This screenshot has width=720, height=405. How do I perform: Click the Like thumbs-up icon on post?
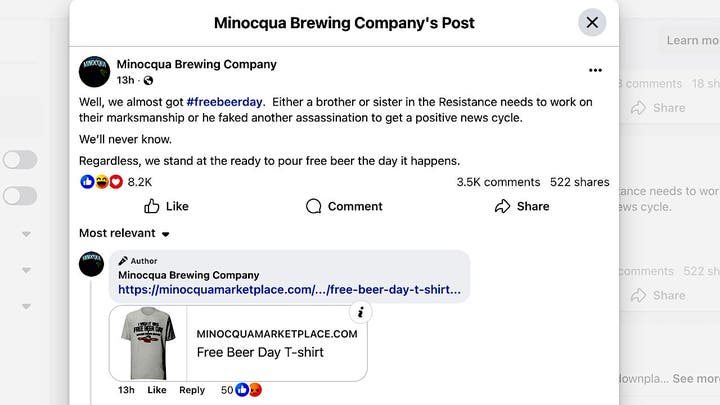[x=153, y=206]
